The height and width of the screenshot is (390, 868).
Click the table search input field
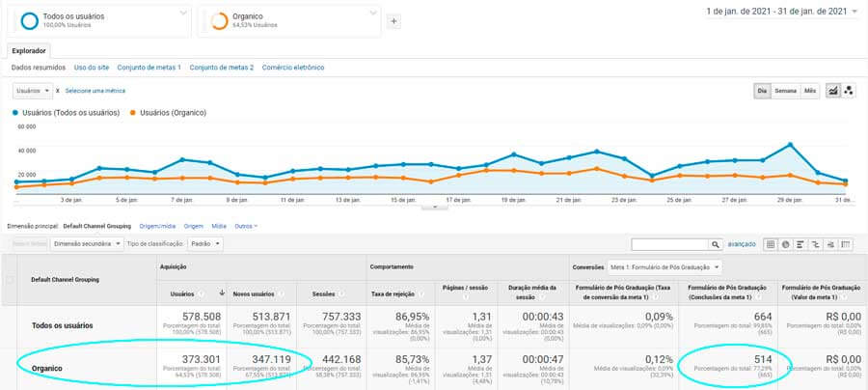tap(669, 244)
